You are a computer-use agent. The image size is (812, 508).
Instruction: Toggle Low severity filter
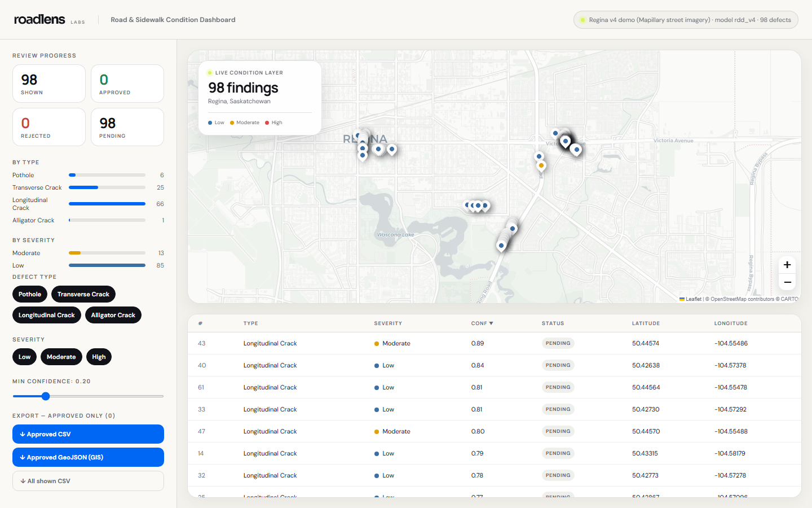pos(24,357)
